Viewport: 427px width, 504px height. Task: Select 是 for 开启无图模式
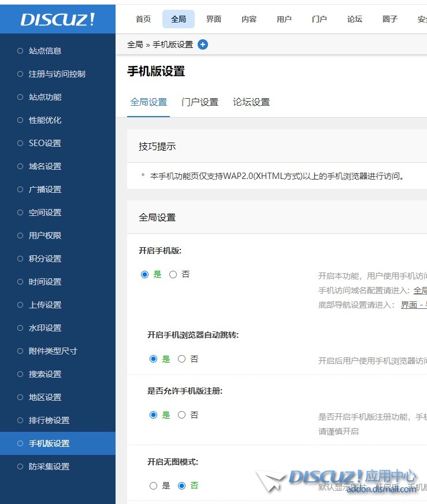153,486
